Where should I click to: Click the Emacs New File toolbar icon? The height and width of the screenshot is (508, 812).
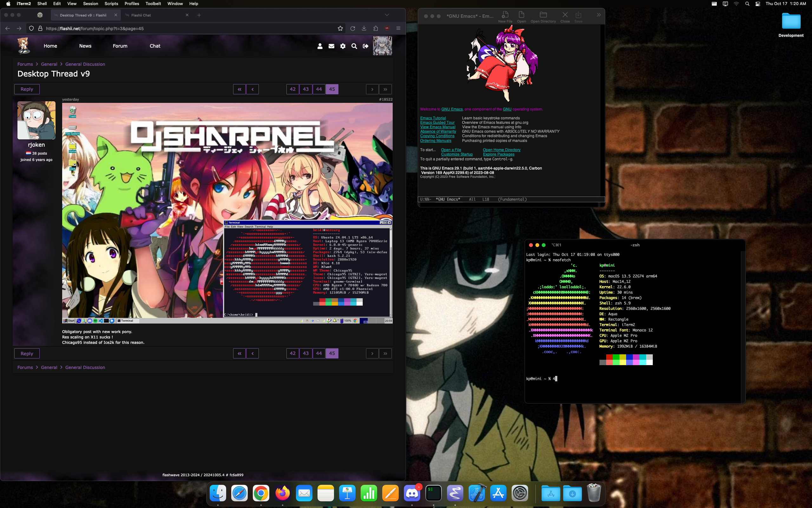click(x=505, y=17)
